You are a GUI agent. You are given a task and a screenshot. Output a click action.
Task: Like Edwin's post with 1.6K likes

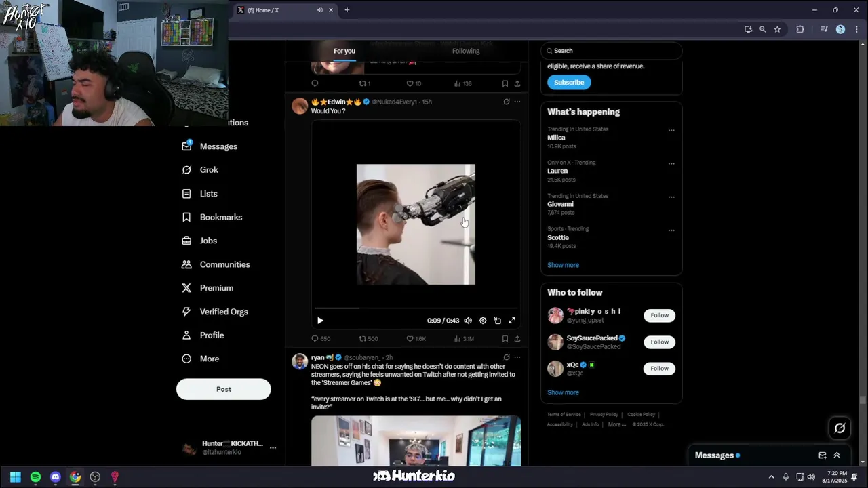(x=416, y=339)
